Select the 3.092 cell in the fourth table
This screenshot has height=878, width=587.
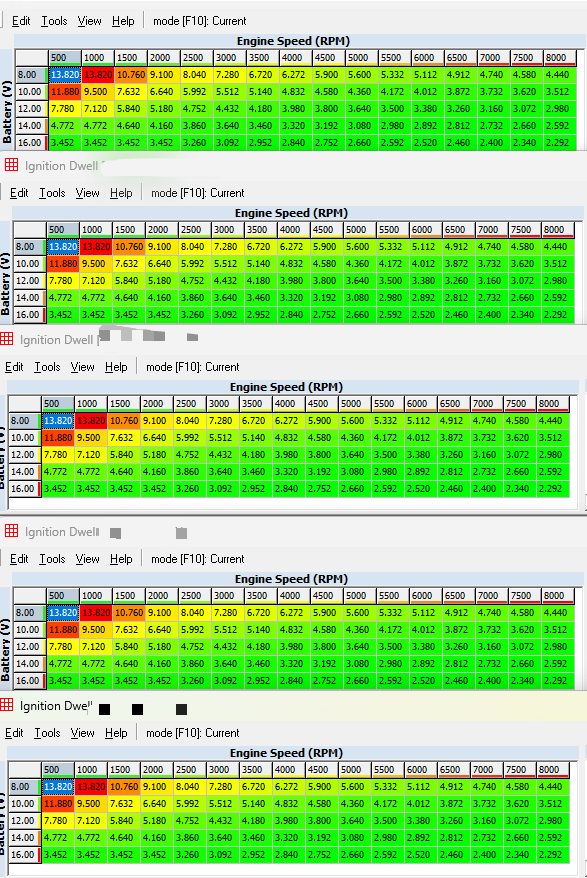[x=227, y=680]
